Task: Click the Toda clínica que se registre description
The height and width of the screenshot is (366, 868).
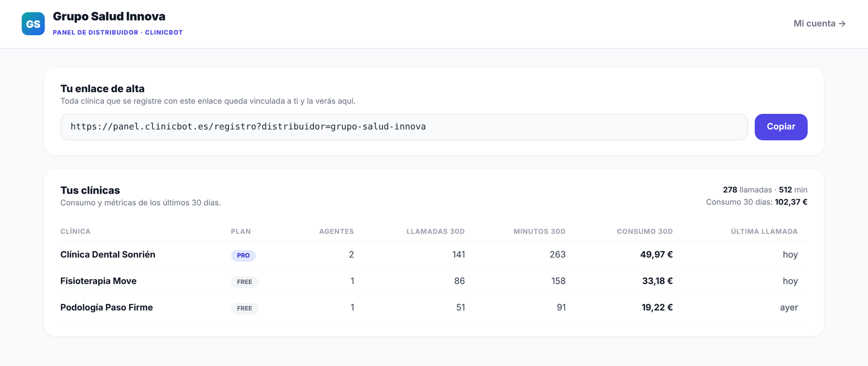Action: click(x=208, y=101)
